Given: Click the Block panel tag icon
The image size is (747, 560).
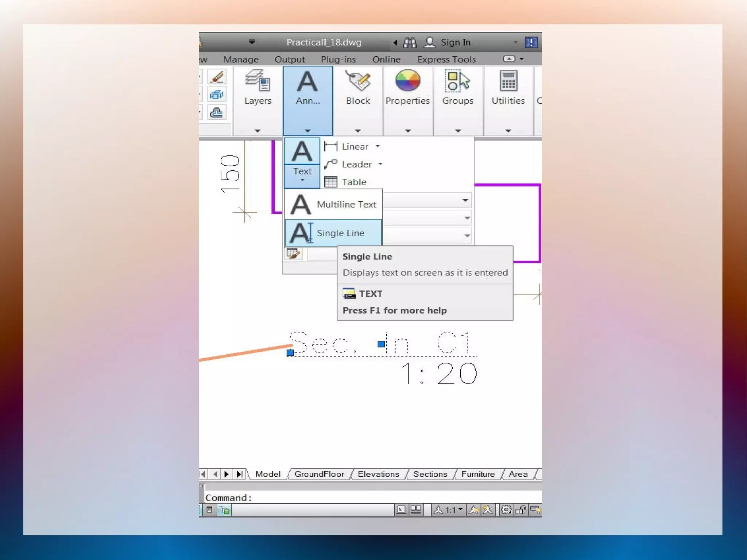Looking at the screenshot, I should pos(358,81).
